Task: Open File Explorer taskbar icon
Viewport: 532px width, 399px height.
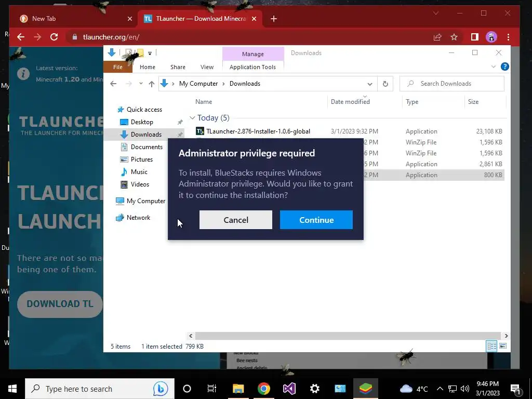Action: coord(238,389)
